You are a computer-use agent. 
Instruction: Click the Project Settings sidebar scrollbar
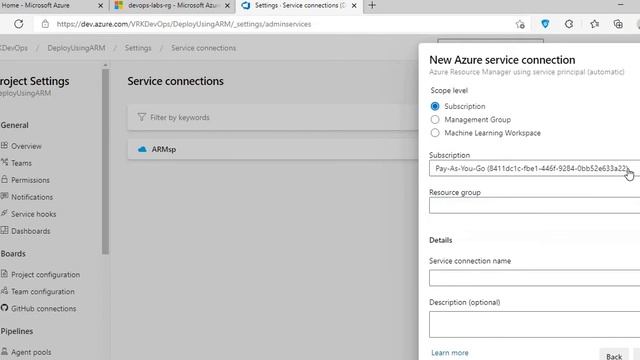pyautogui.click(x=105, y=161)
